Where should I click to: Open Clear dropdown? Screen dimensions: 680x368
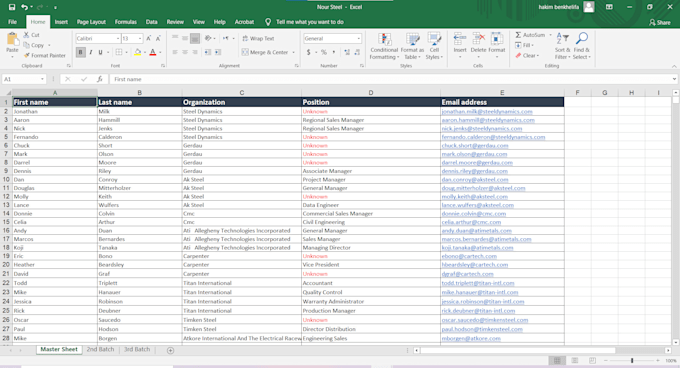tap(527, 55)
